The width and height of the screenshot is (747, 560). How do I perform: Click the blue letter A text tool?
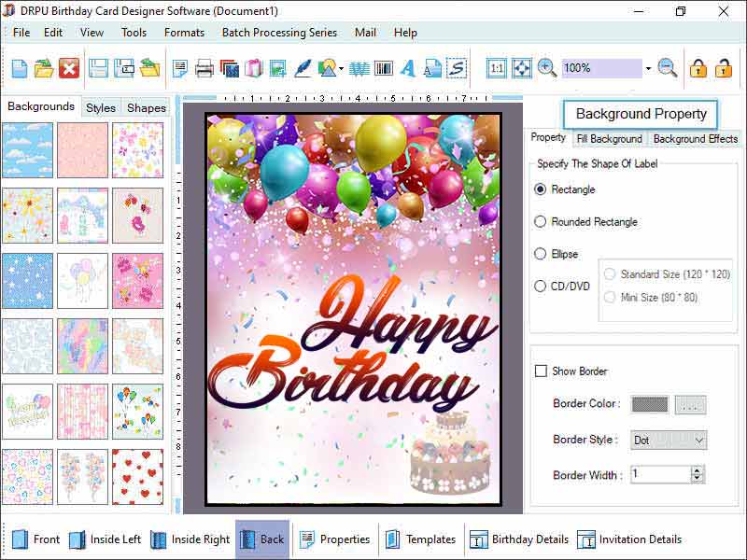tap(409, 67)
